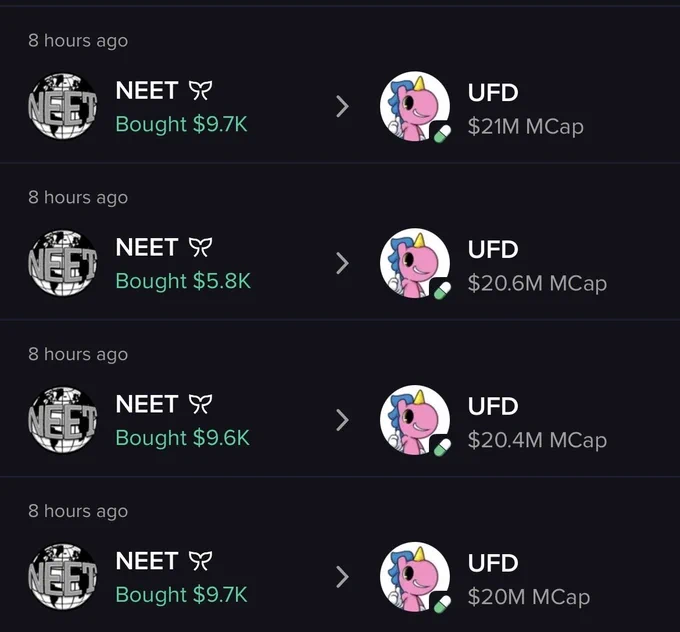Click pill badge on UFD icon at $21M MCap
680x632 pixels.
(442, 133)
